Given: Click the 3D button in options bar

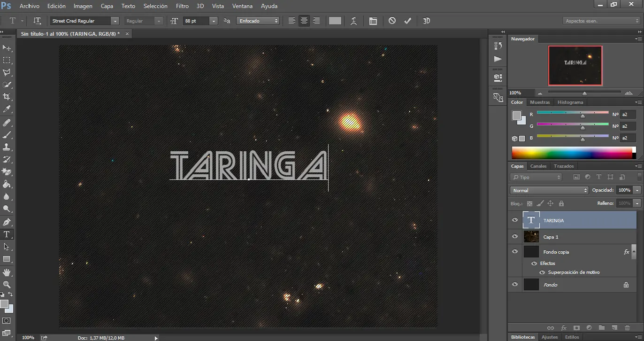Looking at the screenshot, I should pyautogui.click(x=426, y=21).
